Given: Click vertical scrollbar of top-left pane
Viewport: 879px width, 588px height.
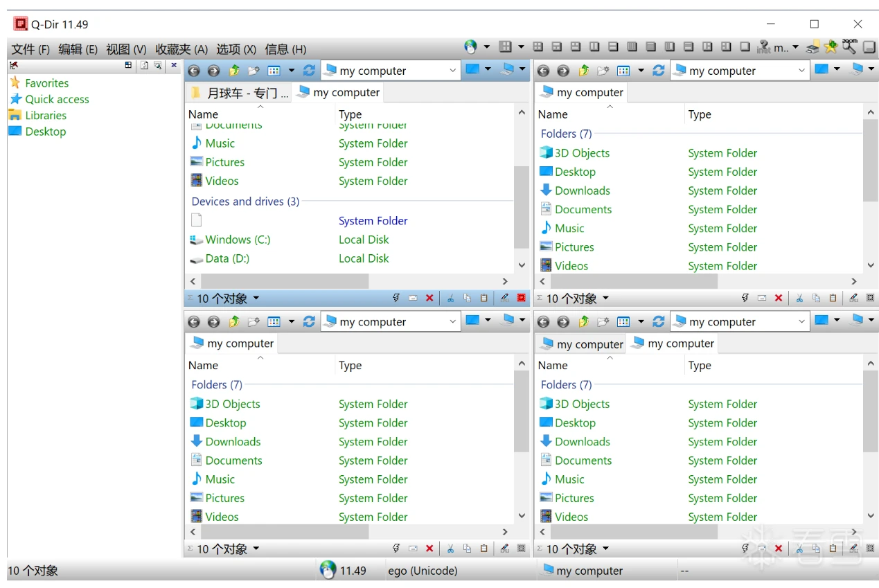Looking at the screenshot, I should tap(522, 208).
